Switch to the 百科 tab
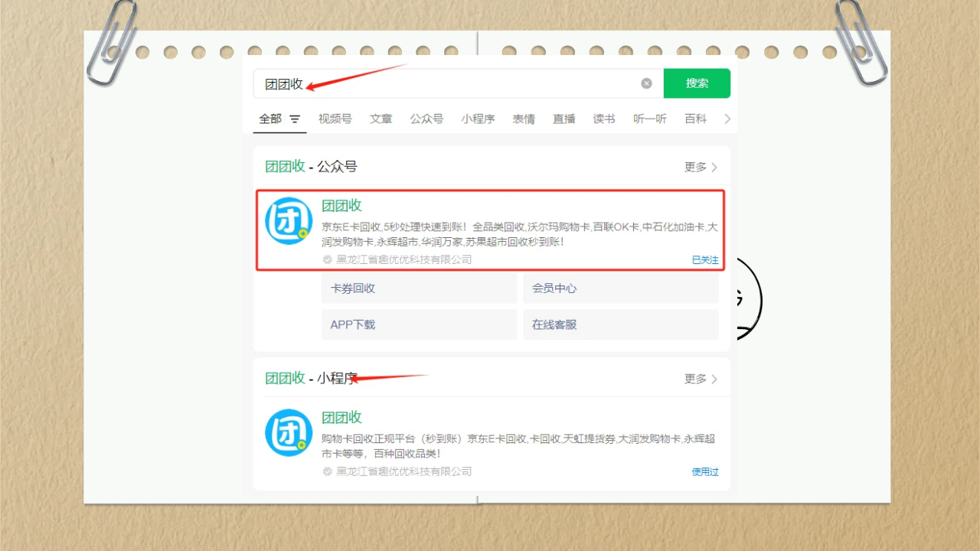The width and height of the screenshot is (980, 551). 696,119
